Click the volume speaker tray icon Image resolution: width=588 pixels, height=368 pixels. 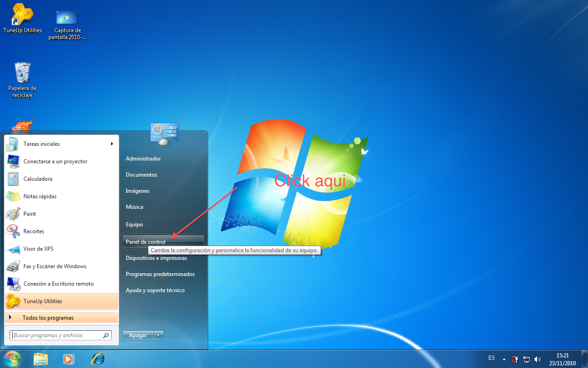537,359
